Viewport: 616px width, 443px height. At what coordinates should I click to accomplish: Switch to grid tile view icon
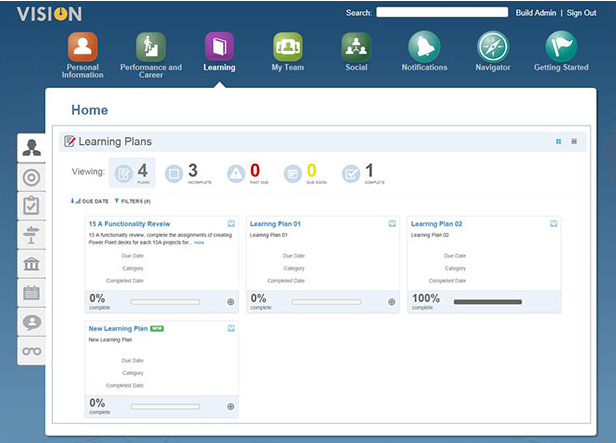click(x=558, y=141)
